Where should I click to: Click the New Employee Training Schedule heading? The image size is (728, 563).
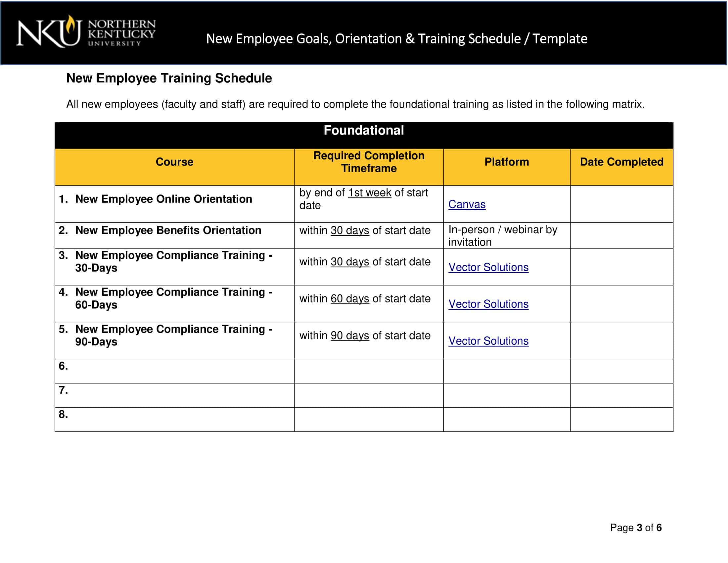point(169,78)
